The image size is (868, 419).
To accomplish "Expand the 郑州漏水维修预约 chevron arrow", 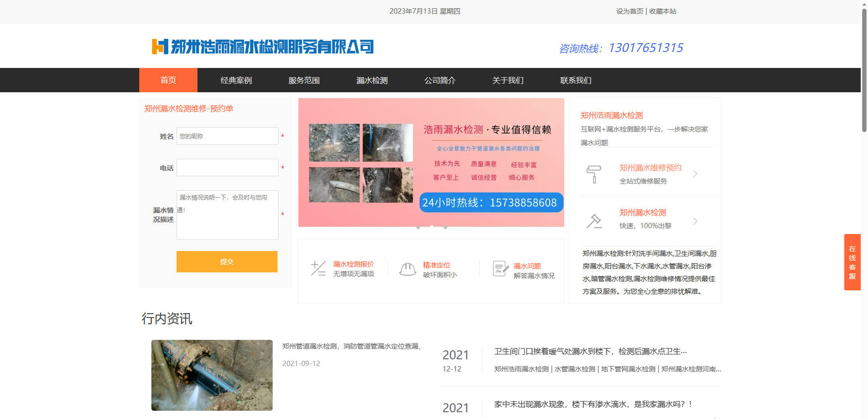I will 695,173.
